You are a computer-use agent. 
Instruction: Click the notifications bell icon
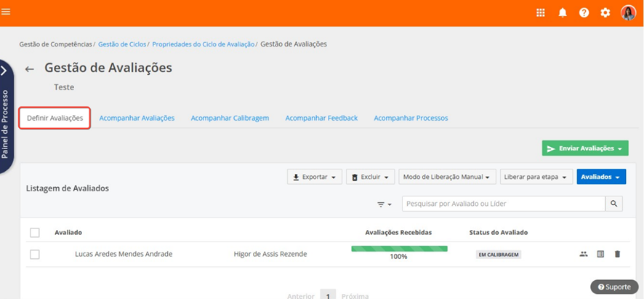(562, 12)
